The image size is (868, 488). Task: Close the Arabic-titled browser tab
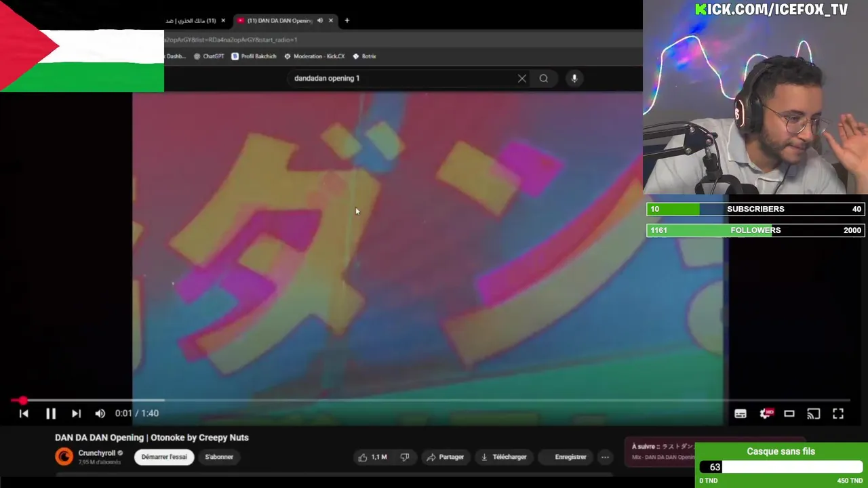223,20
